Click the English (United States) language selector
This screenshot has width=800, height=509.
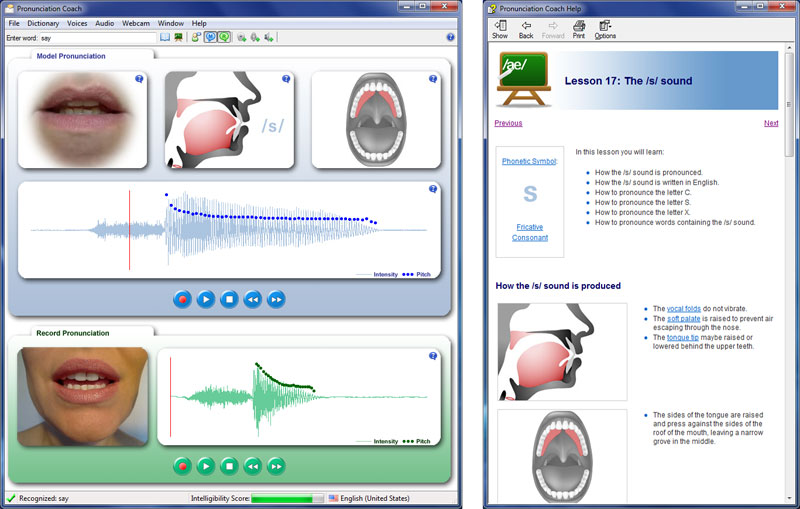(369, 498)
